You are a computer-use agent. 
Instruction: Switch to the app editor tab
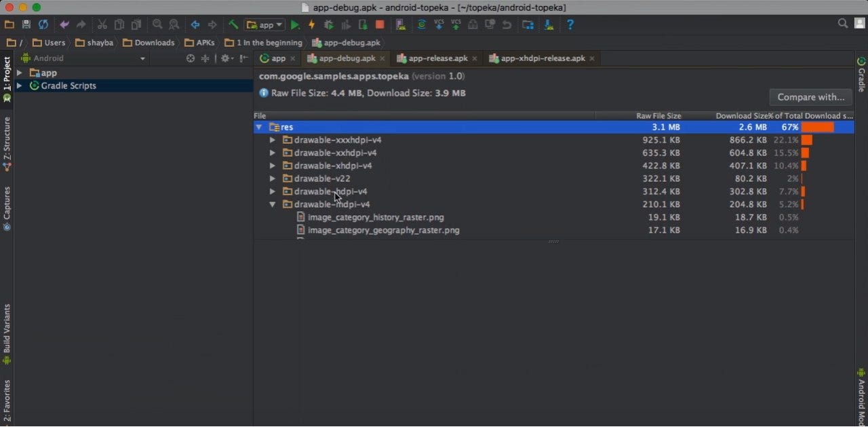[x=277, y=58]
